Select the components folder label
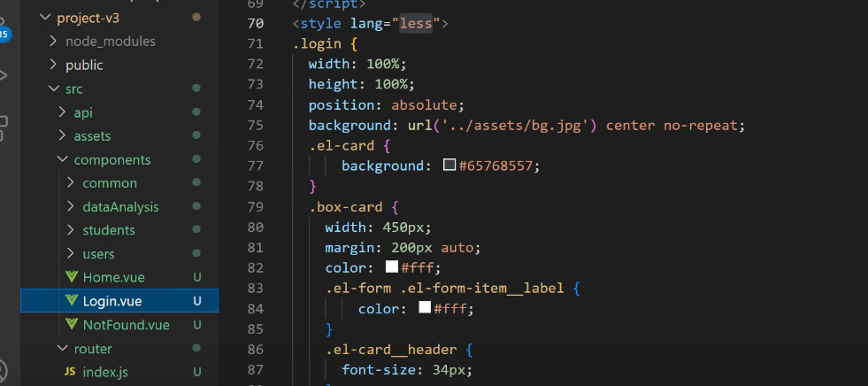868x386 pixels. (x=112, y=160)
